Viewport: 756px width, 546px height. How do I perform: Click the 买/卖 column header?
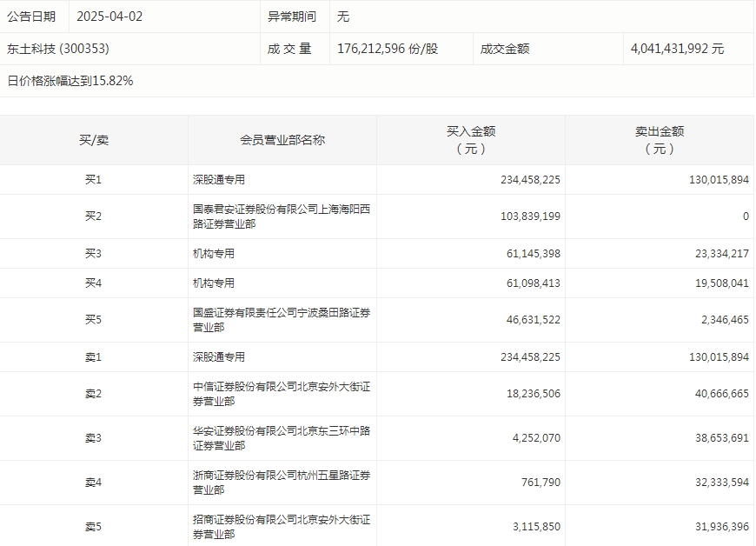click(94, 140)
